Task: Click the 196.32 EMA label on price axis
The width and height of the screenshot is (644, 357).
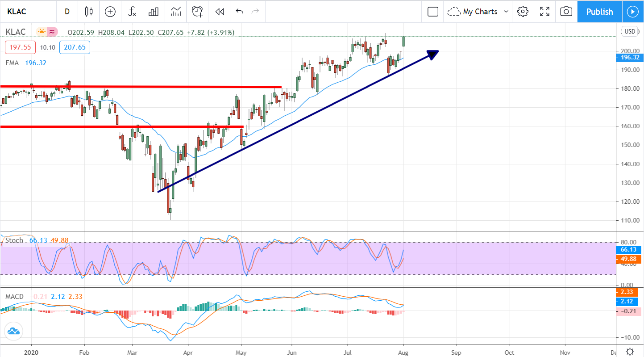Action: click(x=630, y=58)
